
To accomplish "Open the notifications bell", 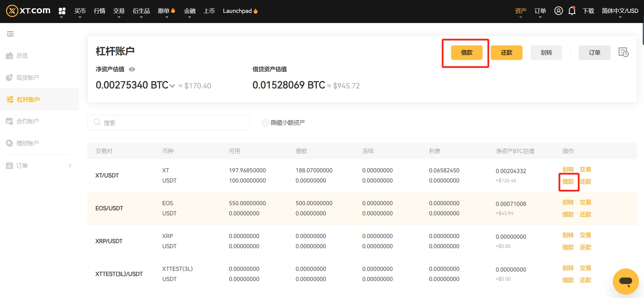I will (572, 11).
